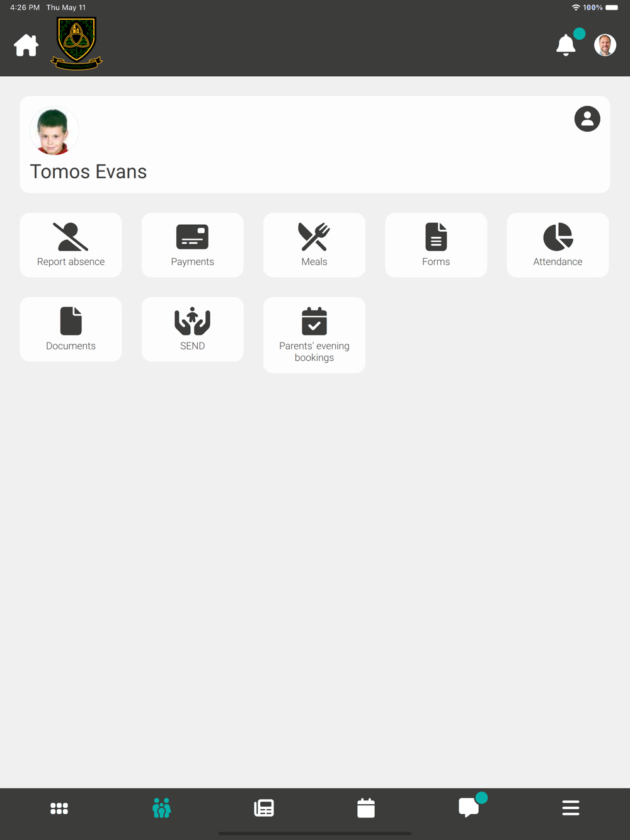Image resolution: width=630 pixels, height=840 pixels.
Task: Tap the home icon in header
Action: click(26, 45)
